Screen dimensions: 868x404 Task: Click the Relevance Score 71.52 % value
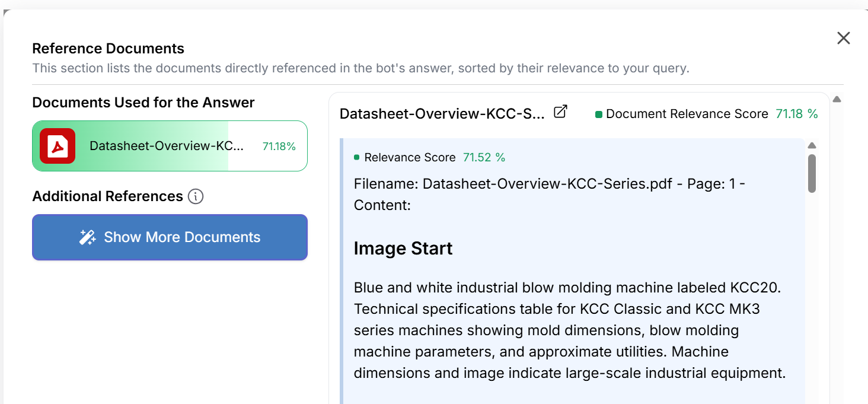(x=484, y=157)
